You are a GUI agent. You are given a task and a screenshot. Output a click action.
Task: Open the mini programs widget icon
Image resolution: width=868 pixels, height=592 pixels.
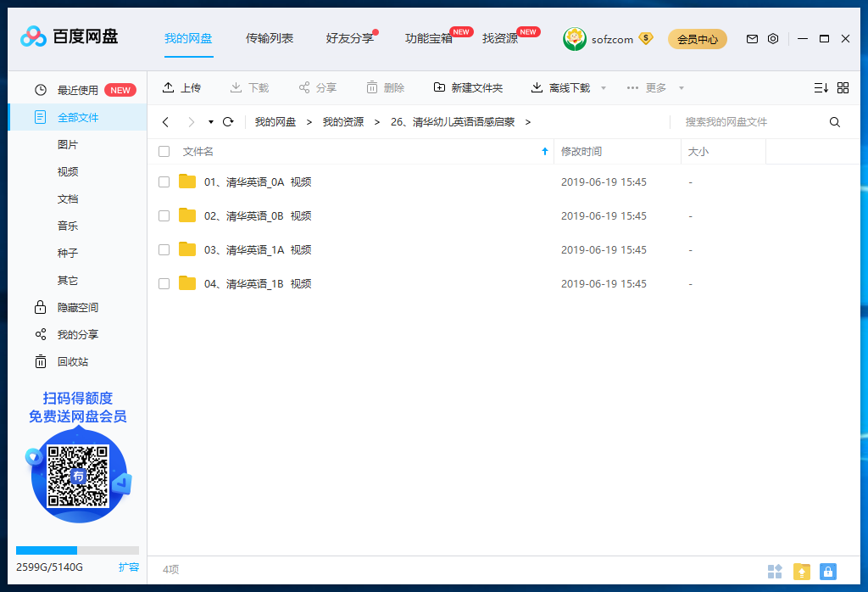coord(774,571)
